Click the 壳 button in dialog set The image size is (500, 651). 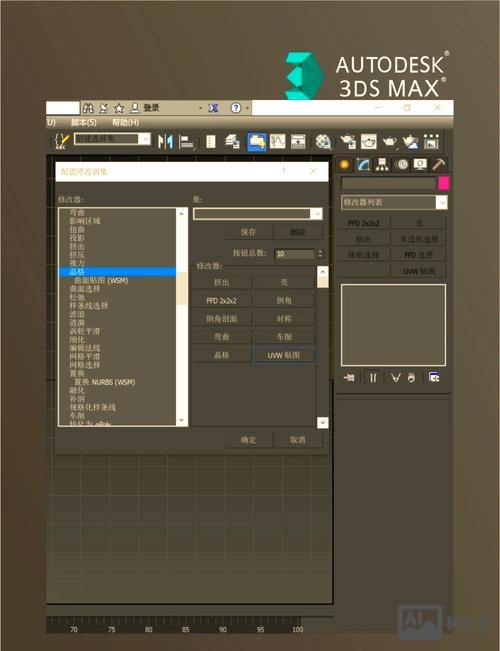coord(284,282)
